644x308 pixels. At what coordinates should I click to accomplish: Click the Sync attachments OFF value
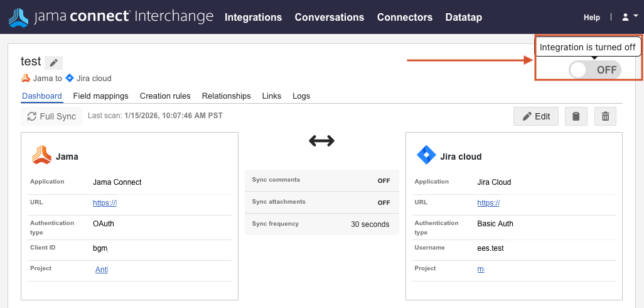coord(384,203)
